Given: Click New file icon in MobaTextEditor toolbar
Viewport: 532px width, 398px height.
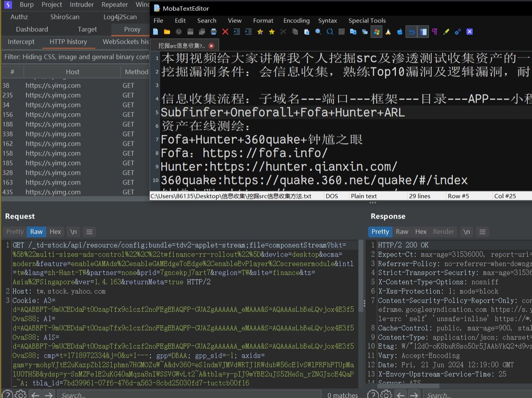Looking at the screenshot, I should click(155, 32).
